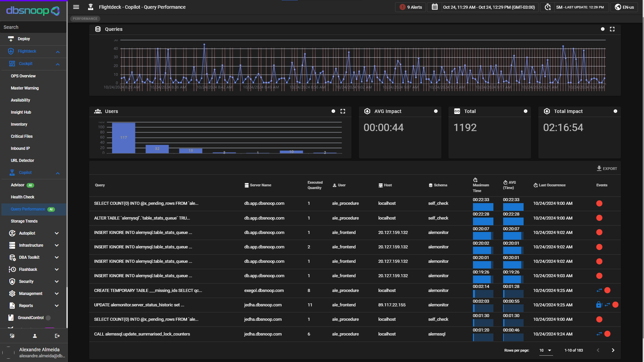Open Health Check page

tap(22, 197)
